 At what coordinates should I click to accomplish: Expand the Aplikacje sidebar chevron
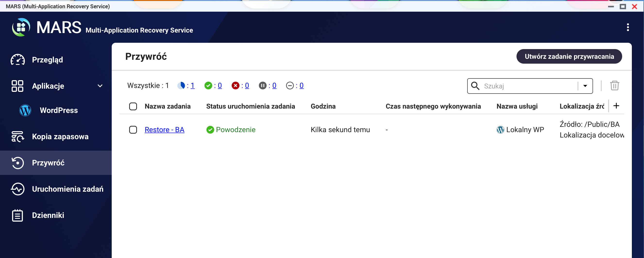pyautogui.click(x=100, y=86)
